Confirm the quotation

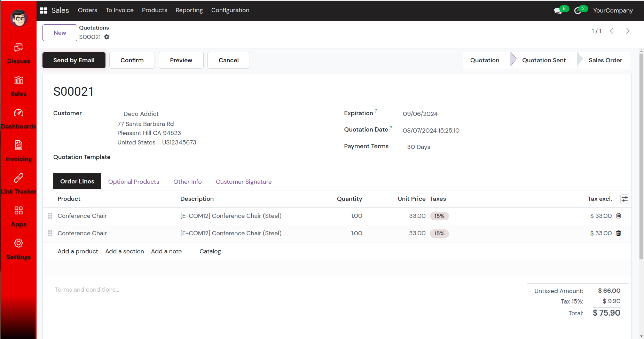132,60
